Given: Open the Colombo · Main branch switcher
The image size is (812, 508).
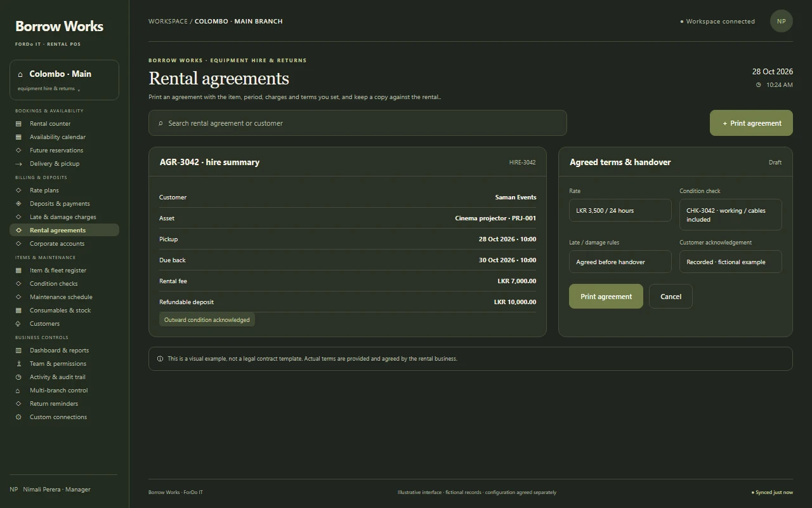Looking at the screenshot, I should pyautogui.click(x=64, y=80).
